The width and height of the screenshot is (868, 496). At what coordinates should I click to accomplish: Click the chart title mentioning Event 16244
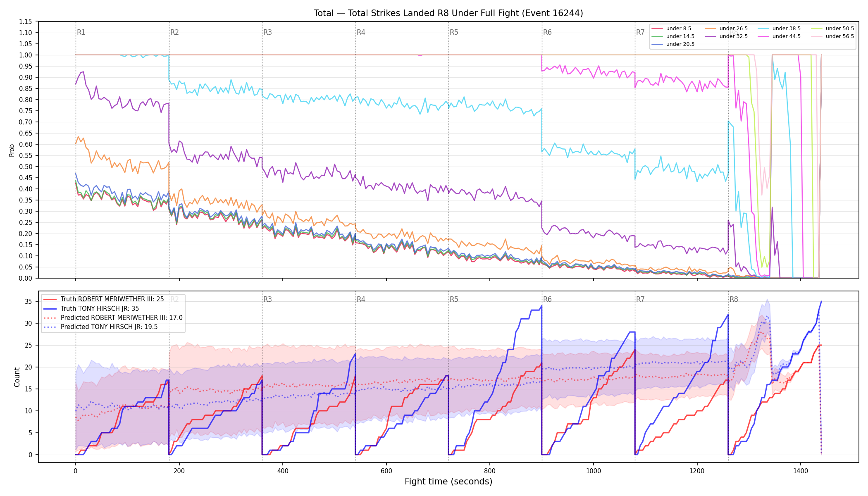[x=448, y=13]
